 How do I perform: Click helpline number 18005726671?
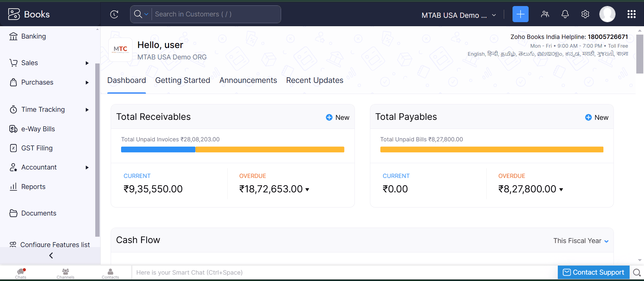608,37
